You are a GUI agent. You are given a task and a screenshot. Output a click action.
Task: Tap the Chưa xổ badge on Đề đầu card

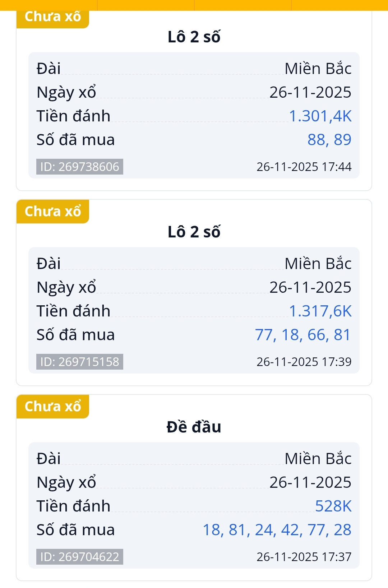click(53, 406)
